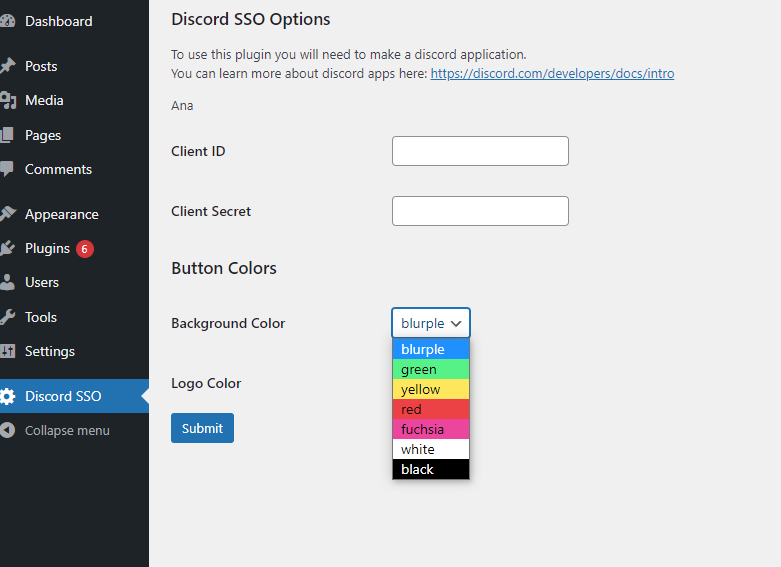The image size is (781, 567).
Task: Click the Users person icon
Action: (7, 282)
